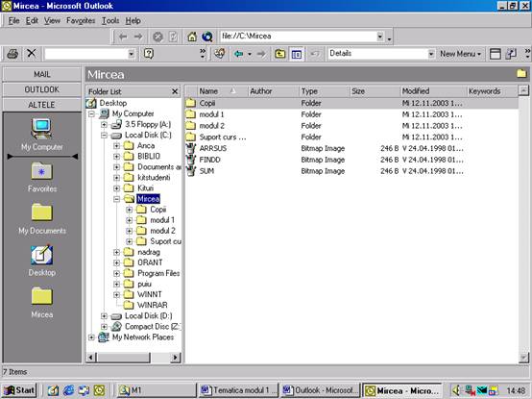Open the File menu

pyautogui.click(x=13, y=21)
